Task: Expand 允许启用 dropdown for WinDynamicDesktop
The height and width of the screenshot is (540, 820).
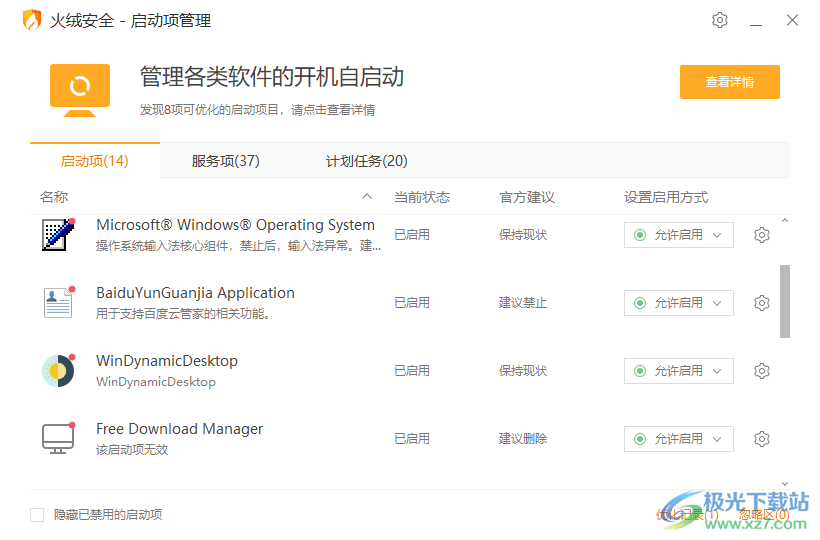Action: pyautogui.click(x=678, y=371)
